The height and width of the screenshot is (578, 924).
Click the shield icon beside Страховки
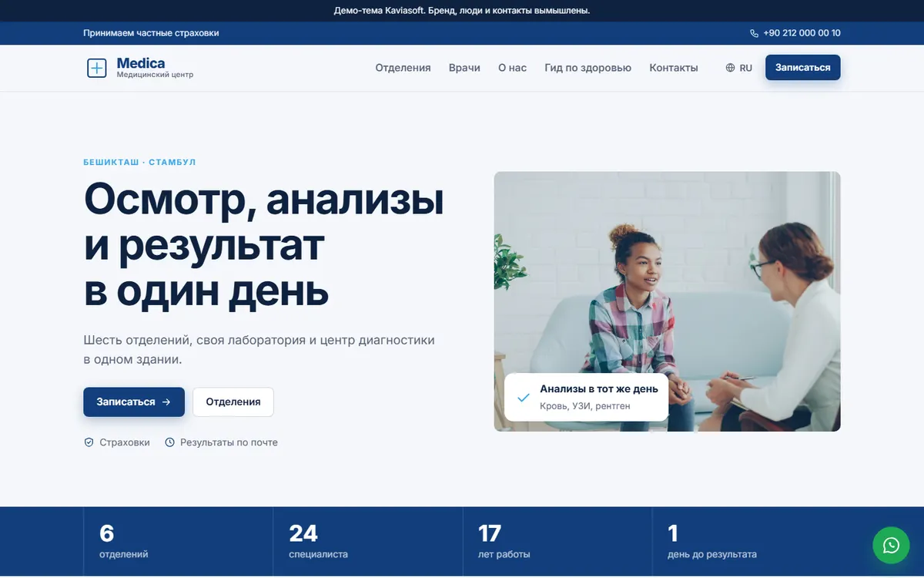[x=89, y=442]
